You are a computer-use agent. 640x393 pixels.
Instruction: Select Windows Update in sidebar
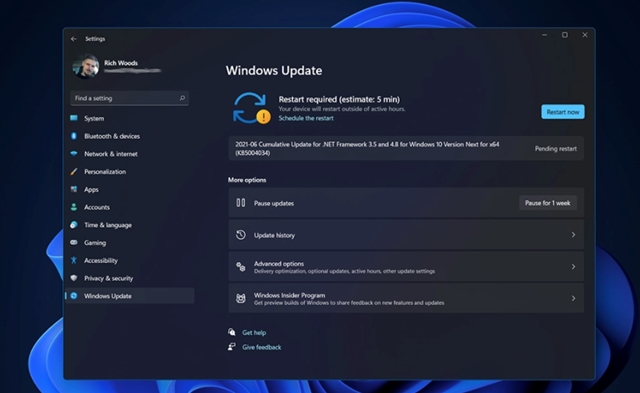(129, 296)
